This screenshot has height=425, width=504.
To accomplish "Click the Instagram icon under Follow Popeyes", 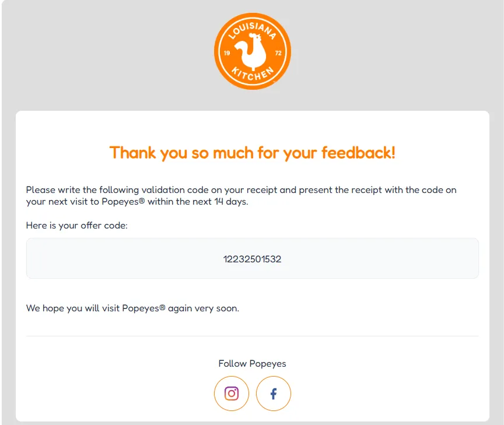I will (x=232, y=394).
